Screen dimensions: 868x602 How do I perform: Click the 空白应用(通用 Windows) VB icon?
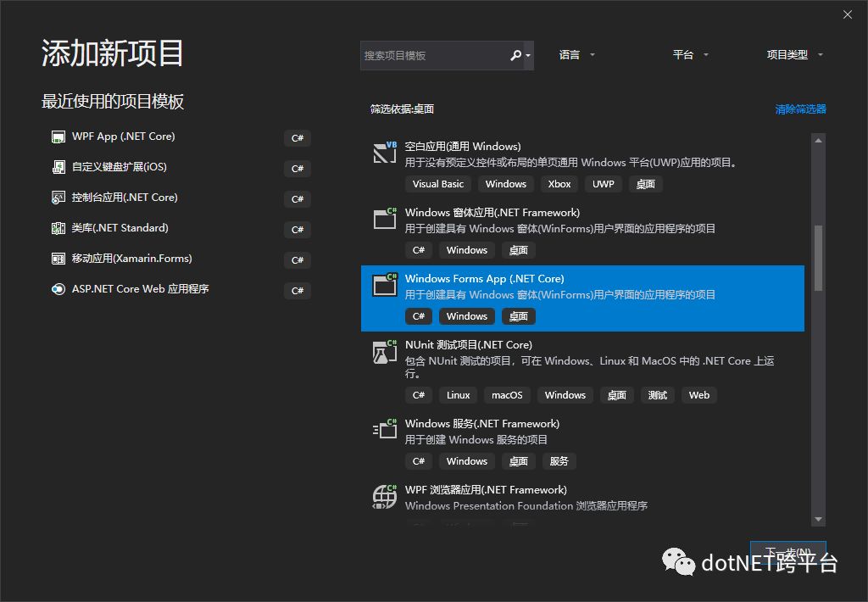coord(385,153)
